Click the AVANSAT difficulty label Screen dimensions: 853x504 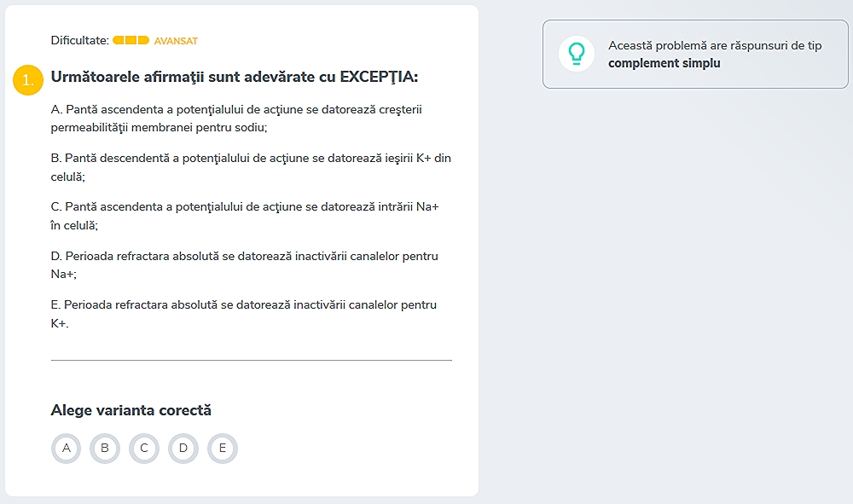pos(176,41)
